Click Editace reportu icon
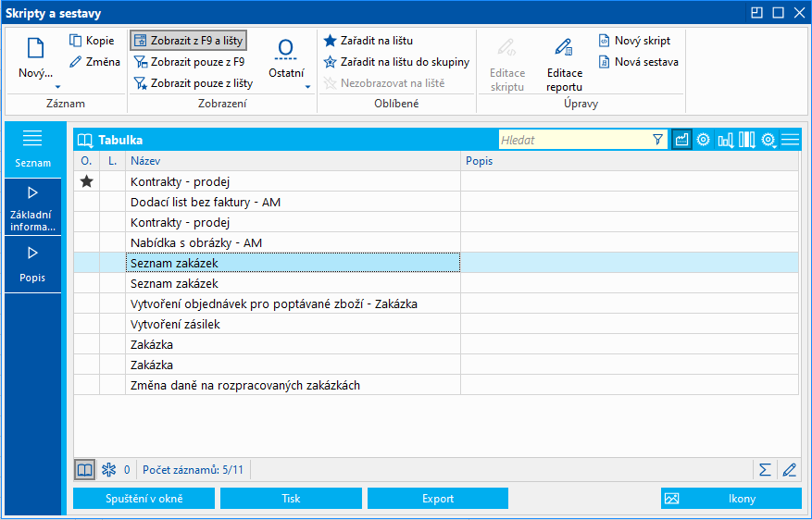812x520 pixels. pyautogui.click(x=564, y=48)
